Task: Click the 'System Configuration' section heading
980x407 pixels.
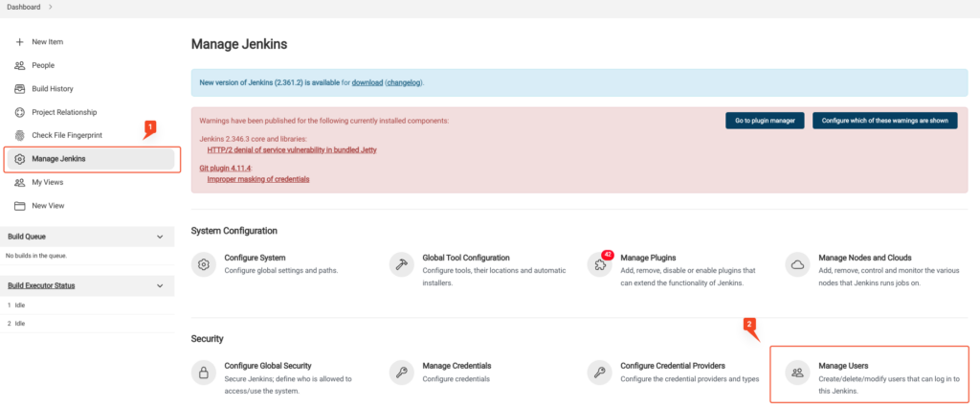Action: click(234, 231)
